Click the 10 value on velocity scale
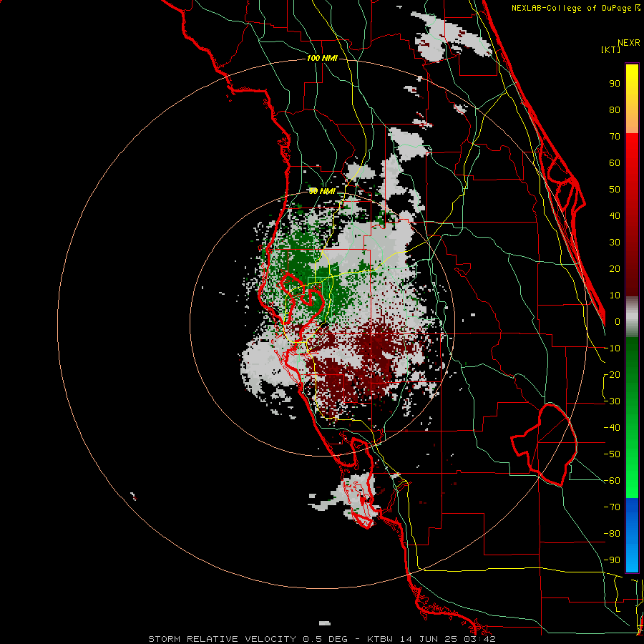The image size is (644, 644). coord(615,296)
